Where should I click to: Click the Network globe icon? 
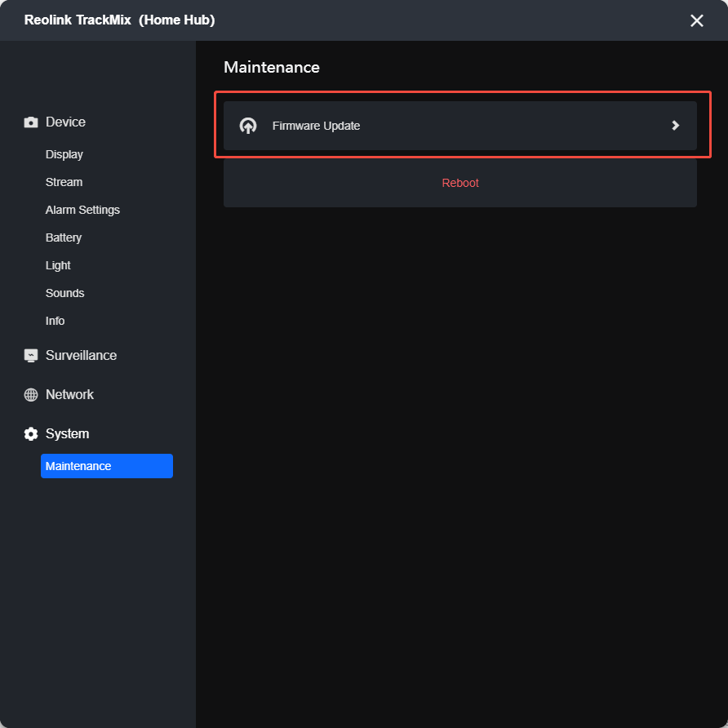(x=31, y=395)
